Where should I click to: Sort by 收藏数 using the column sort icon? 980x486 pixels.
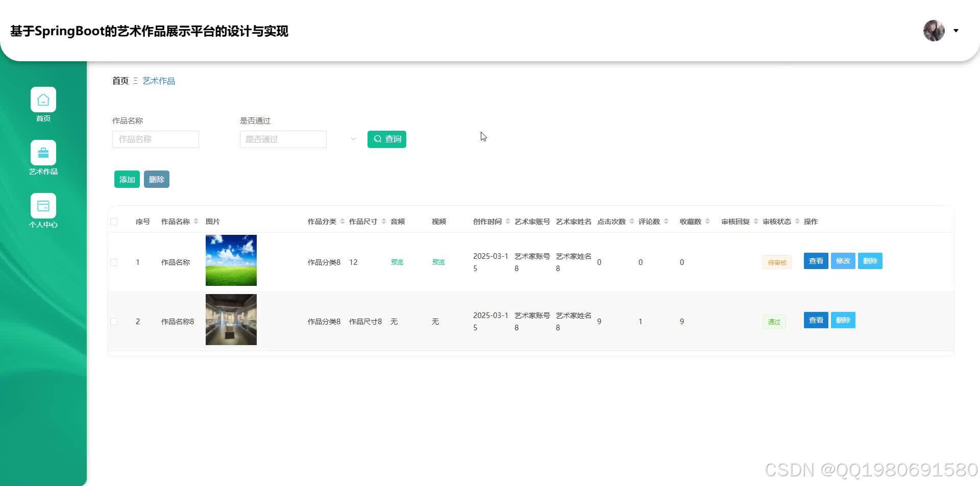[708, 221]
